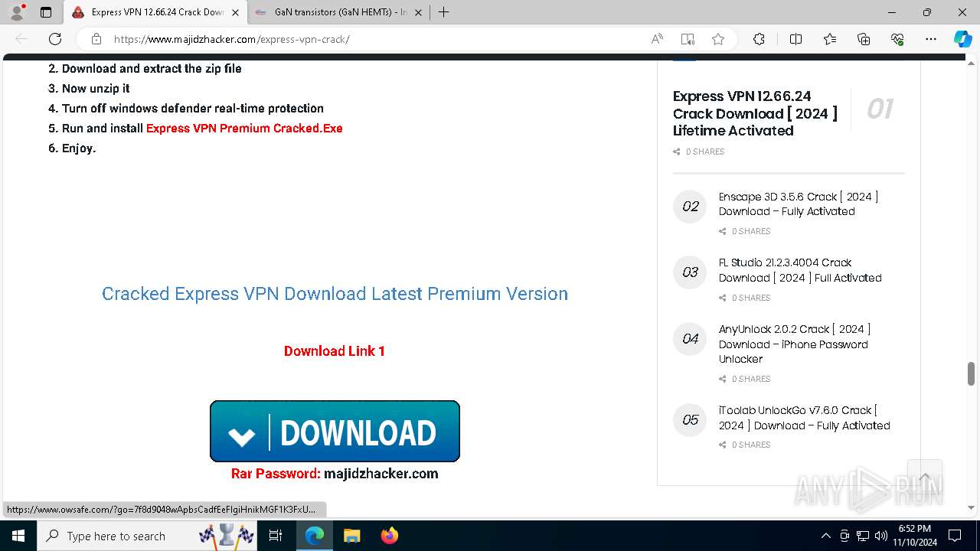Viewport: 980px width, 551px height.
Task: Open FL Studio 21.2.3.4004 Crack link
Action: [x=800, y=270]
